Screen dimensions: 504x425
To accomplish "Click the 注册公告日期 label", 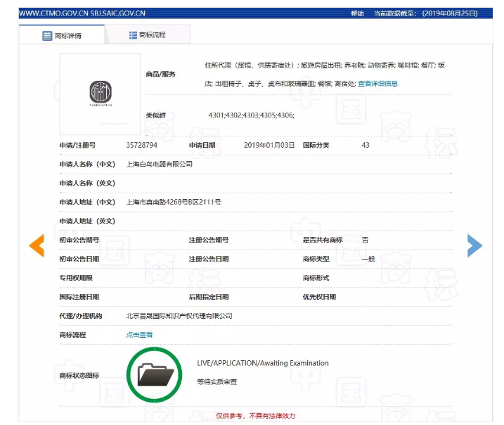I will 209,259.
